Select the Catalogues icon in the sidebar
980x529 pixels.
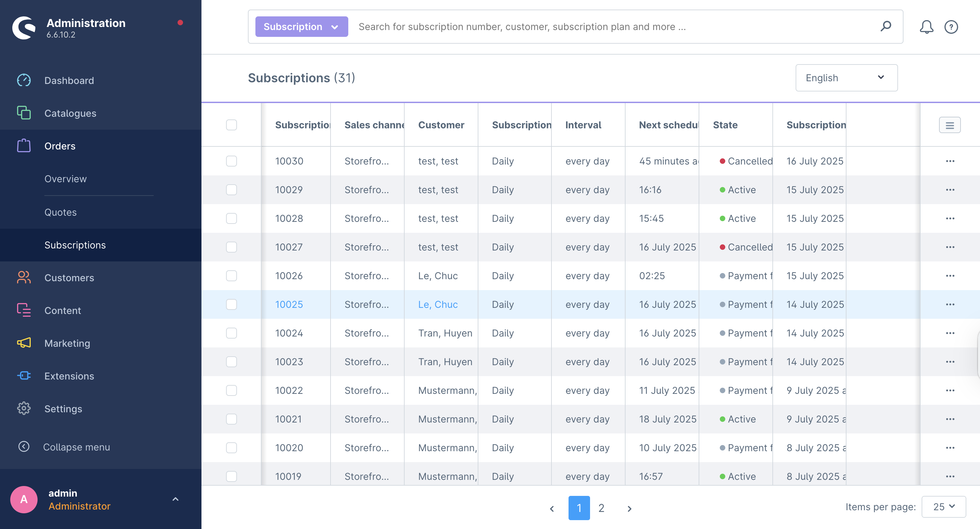click(x=24, y=113)
